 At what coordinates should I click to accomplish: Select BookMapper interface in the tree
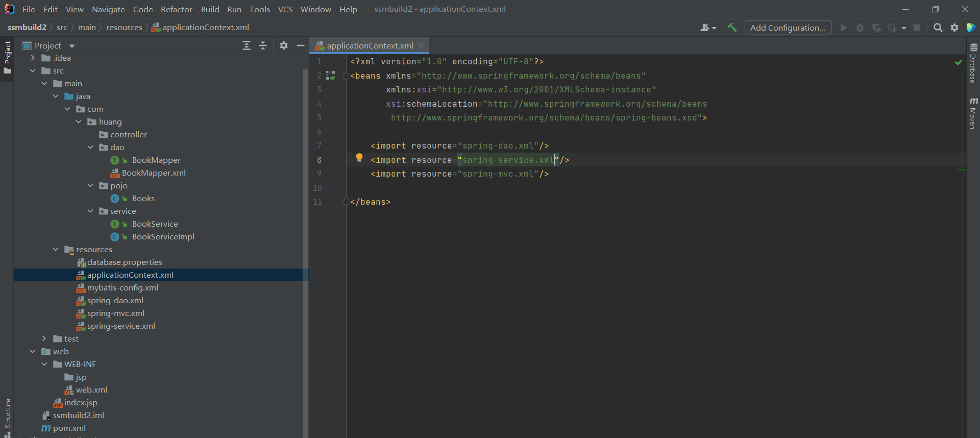(156, 160)
